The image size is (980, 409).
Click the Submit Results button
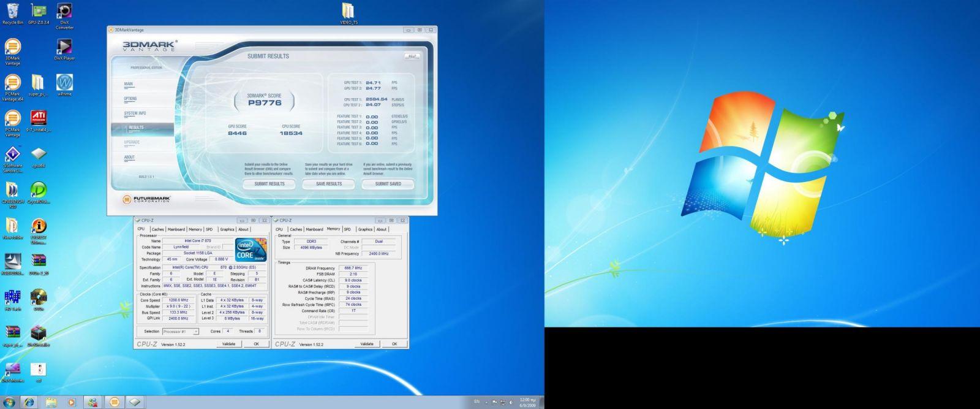pos(269,183)
